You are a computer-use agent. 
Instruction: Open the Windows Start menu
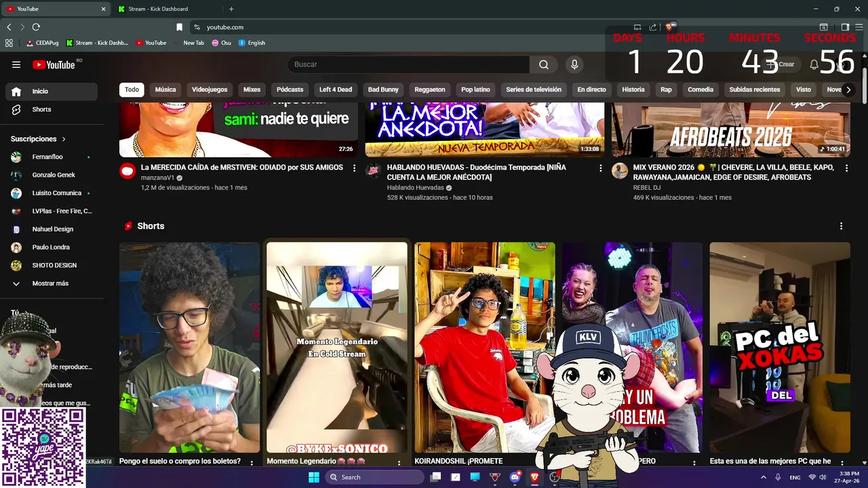pyautogui.click(x=314, y=477)
